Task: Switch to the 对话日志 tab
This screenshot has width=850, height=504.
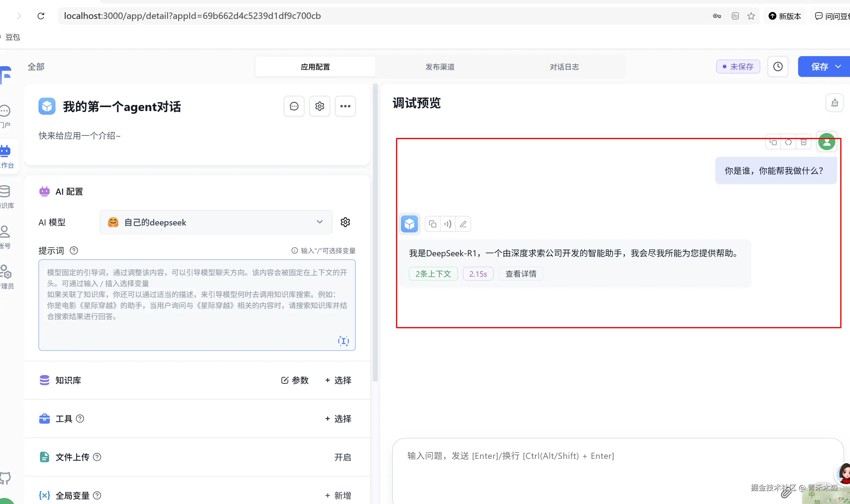Action: pyautogui.click(x=564, y=67)
